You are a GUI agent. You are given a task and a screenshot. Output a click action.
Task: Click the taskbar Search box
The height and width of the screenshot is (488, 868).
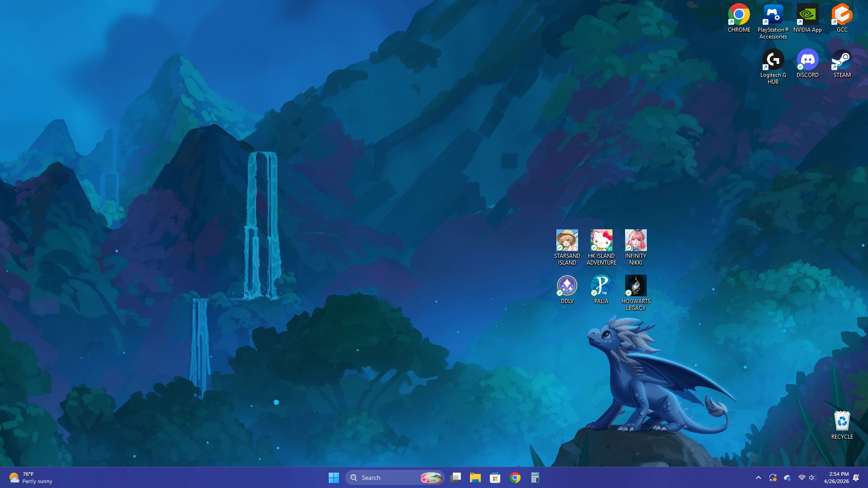(x=394, y=478)
